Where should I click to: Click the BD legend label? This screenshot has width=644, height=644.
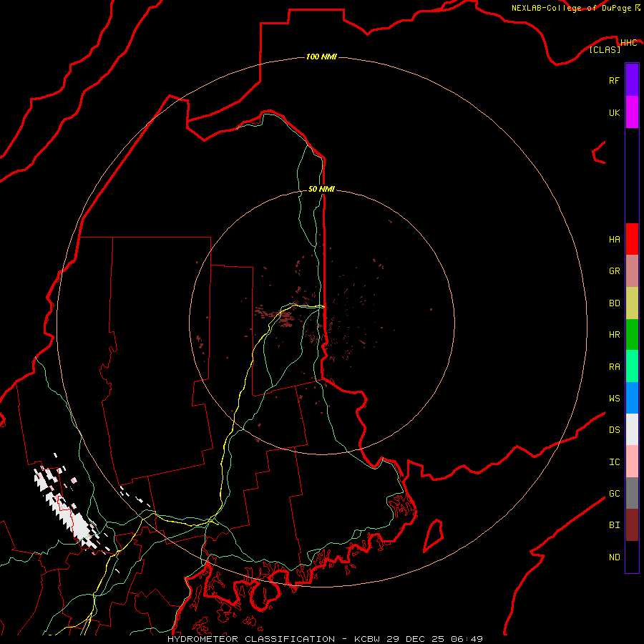point(614,303)
